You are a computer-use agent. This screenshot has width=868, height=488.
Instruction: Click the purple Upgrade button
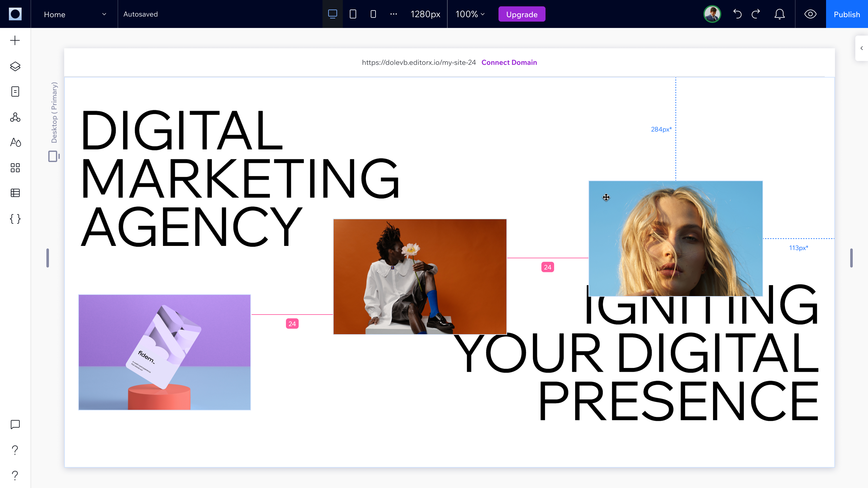[522, 14]
